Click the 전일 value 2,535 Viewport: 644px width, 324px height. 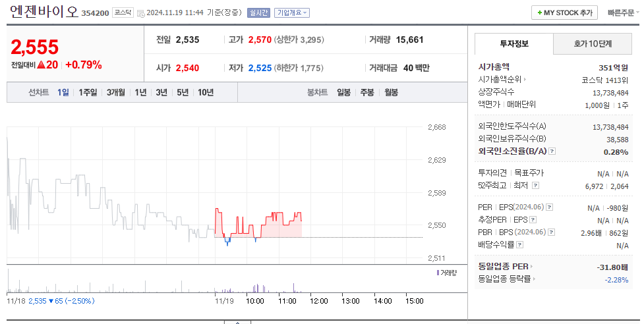tap(188, 40)
